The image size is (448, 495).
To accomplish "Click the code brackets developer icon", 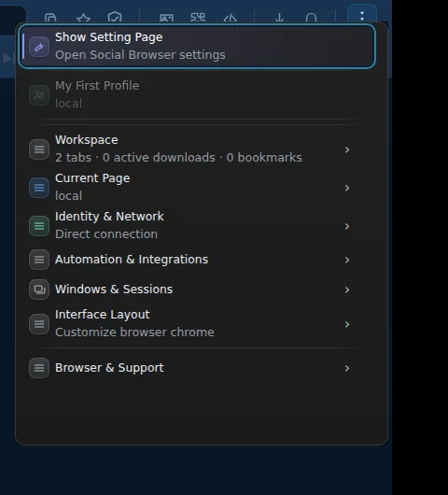I will pyautogui.click(x=230, y=18).
